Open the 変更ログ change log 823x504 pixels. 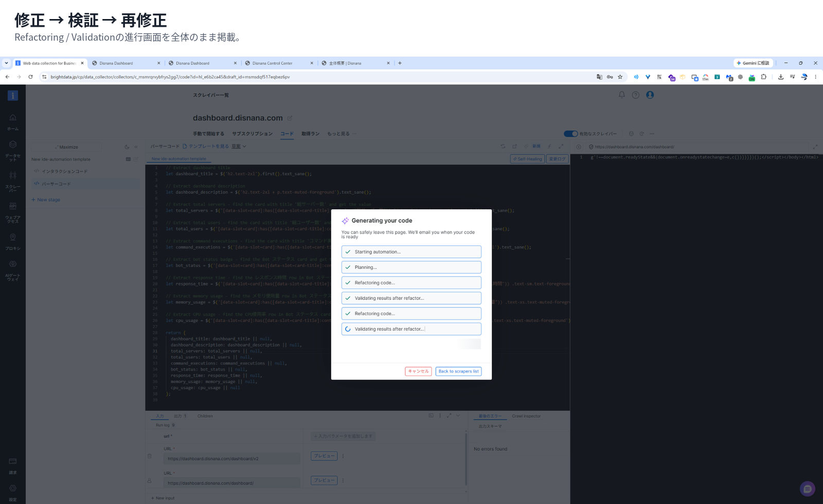point(557,159)
